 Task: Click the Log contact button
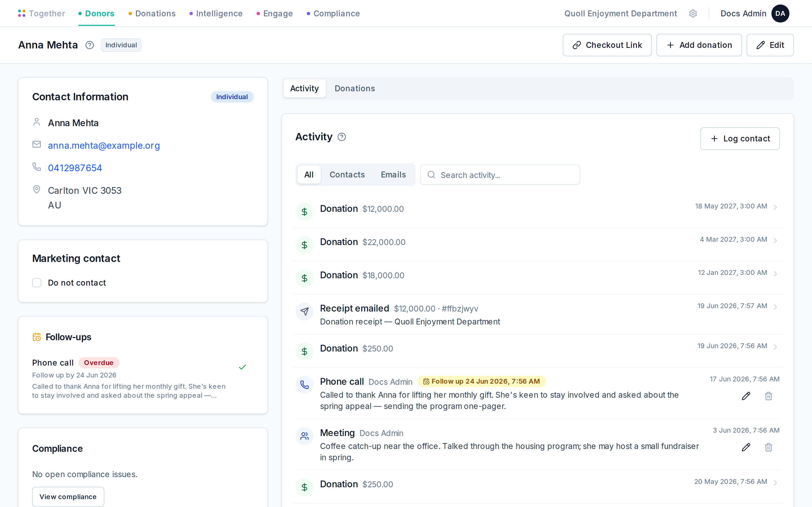[x=740, y=139]
